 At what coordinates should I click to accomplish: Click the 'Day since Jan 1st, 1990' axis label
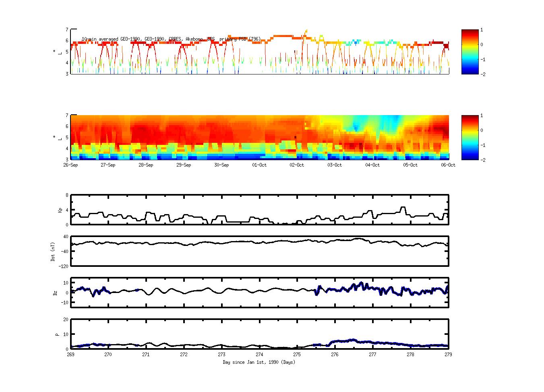(x=259, y=362)
